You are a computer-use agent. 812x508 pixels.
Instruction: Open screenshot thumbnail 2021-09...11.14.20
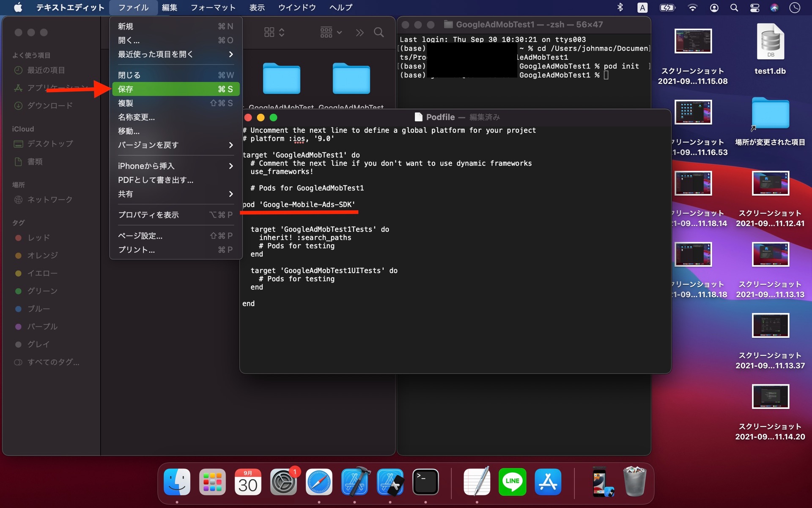(770, 397)
